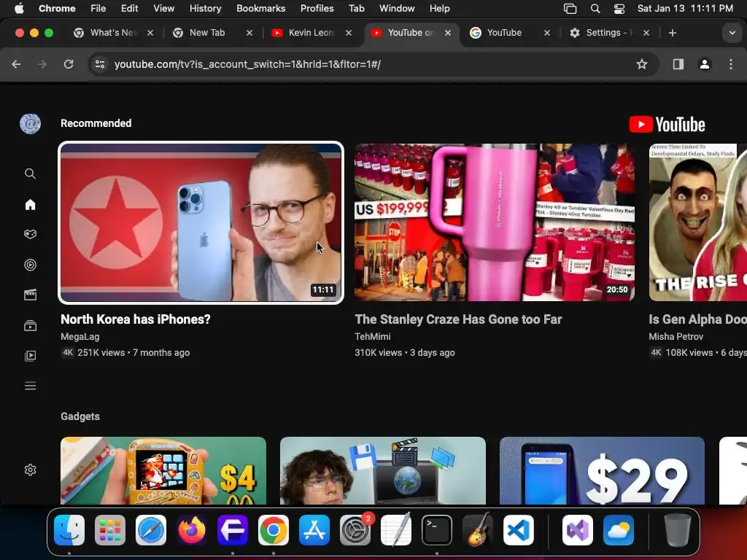The image size is (747, 560).
Task: View site information icon in address bar
Action: [x=99, y=64]
